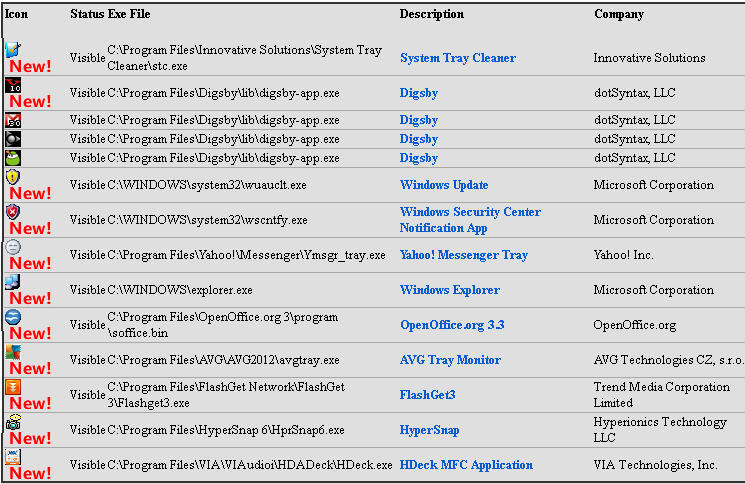The width and height of the screenshot is (745, 484).
Task: Click the Icon column header
Action: click(16, 14)
